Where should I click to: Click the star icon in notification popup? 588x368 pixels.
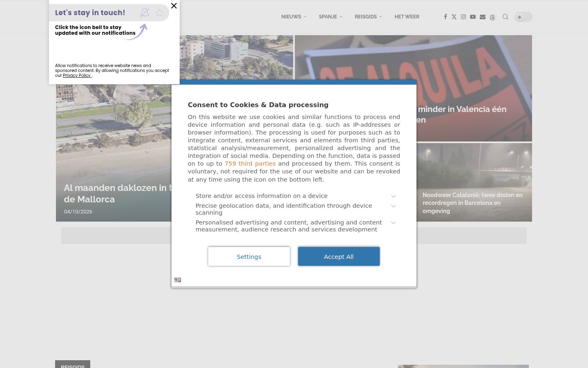[160, 13]
